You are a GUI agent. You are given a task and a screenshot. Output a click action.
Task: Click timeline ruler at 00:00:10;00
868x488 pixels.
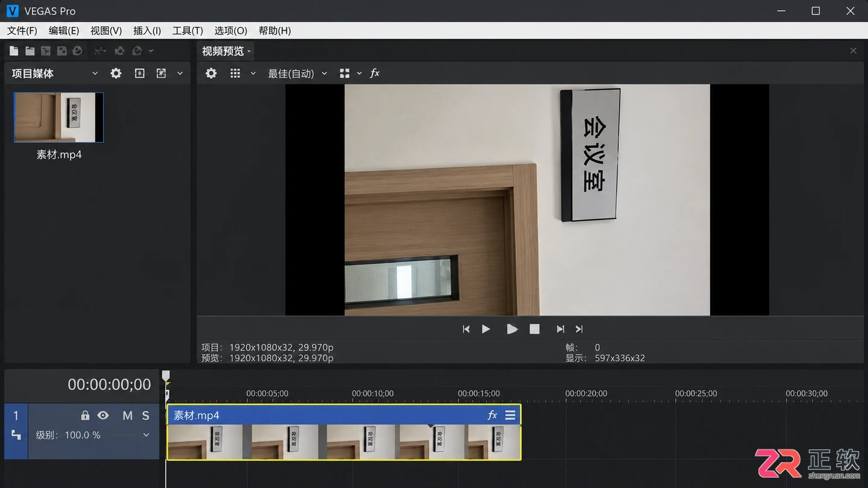pyautogui.click(x=373, y=393)
